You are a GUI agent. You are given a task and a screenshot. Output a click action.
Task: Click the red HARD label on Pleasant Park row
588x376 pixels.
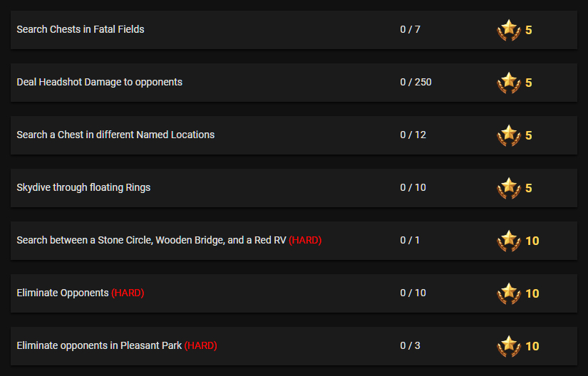[200, 345]
